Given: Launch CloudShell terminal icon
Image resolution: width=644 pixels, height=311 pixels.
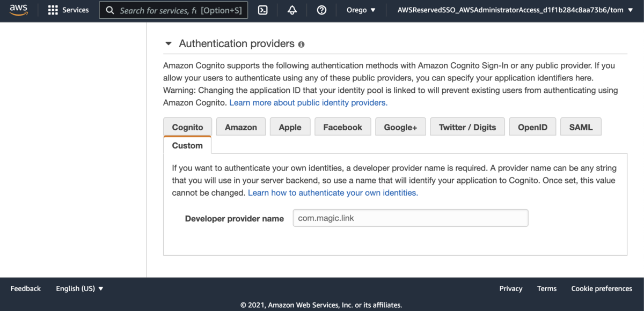Looking at the screenshot, I should tap(263, 10).
